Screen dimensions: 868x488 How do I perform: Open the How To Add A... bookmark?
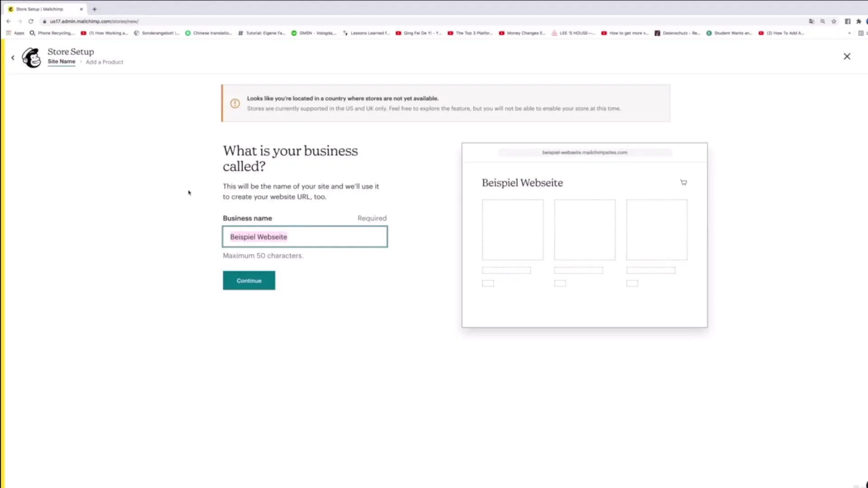781,33
